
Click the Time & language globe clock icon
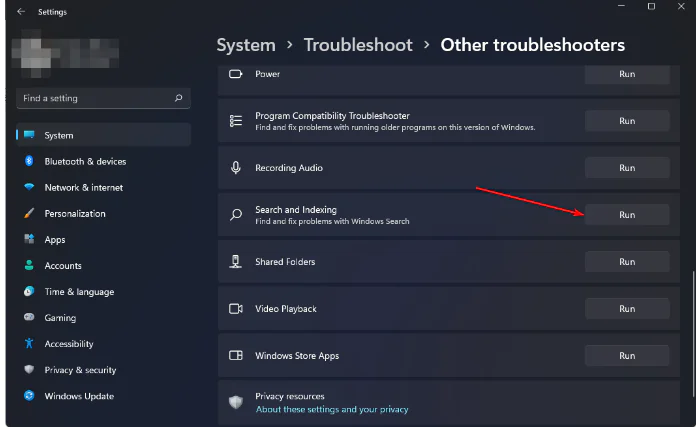29,291
